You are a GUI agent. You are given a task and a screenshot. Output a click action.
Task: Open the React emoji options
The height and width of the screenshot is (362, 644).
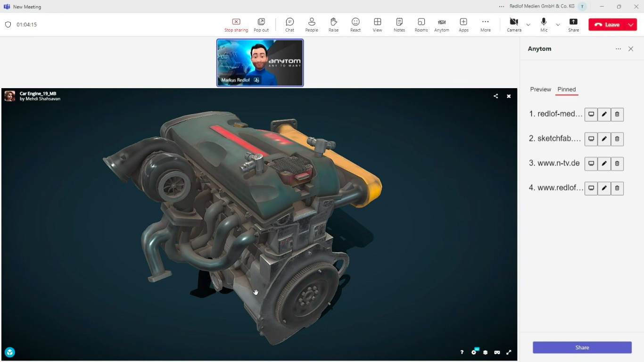click(x=355, y=25)
